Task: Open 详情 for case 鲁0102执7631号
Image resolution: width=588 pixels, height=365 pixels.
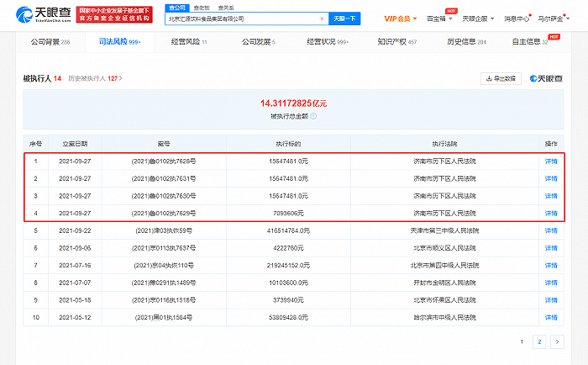Action: [551, 179]
